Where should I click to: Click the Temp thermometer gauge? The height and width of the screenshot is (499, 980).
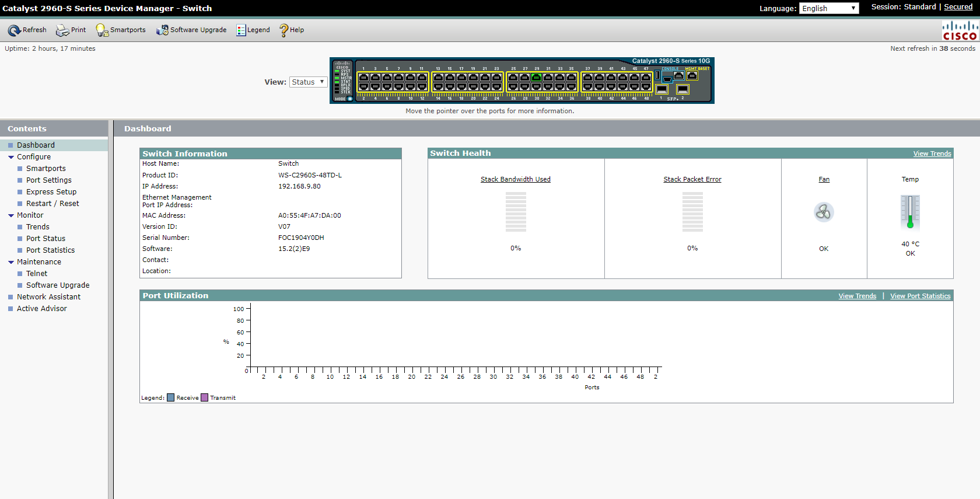pyautogui.click(x=910, y=212)
